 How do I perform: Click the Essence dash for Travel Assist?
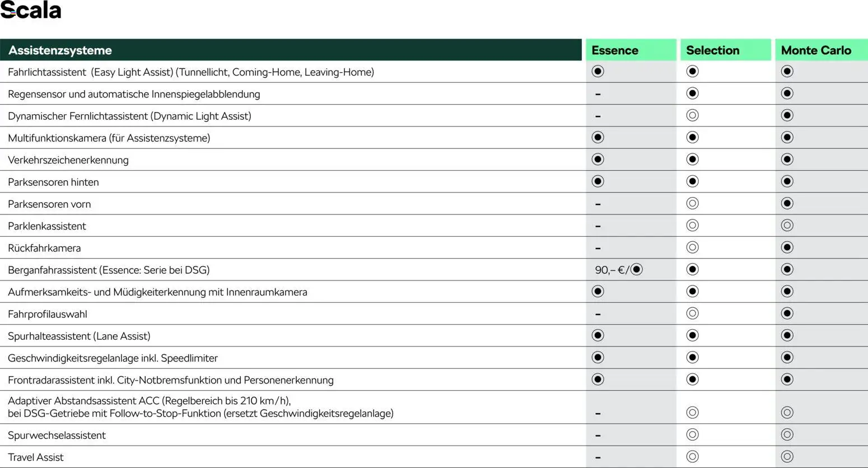(x=598, y=457)
